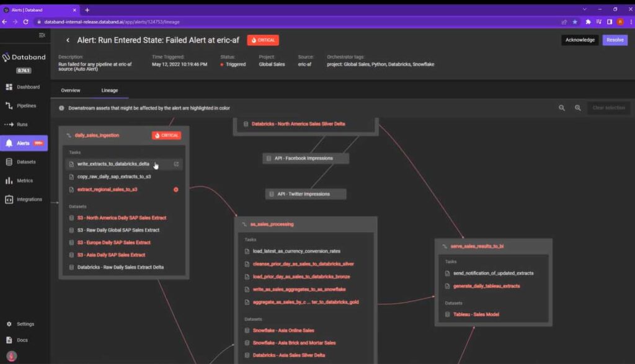Select the Databricks - Raw Daily Sales Extract Delta dataset
Viewport: 635px width, 364px height.
pos(120,267)
